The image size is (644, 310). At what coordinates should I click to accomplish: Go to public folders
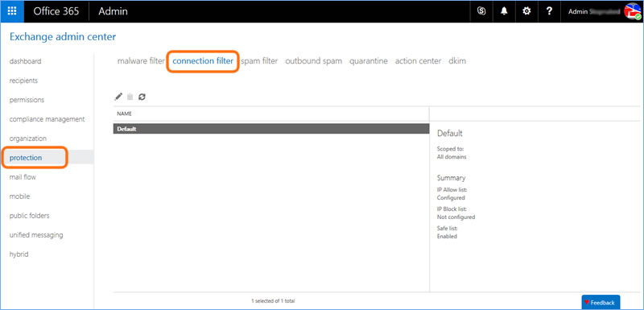[x=29, y=216]
